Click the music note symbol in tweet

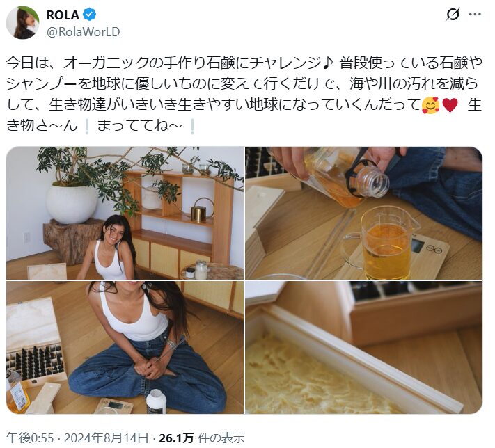click(x=327, y=63)
